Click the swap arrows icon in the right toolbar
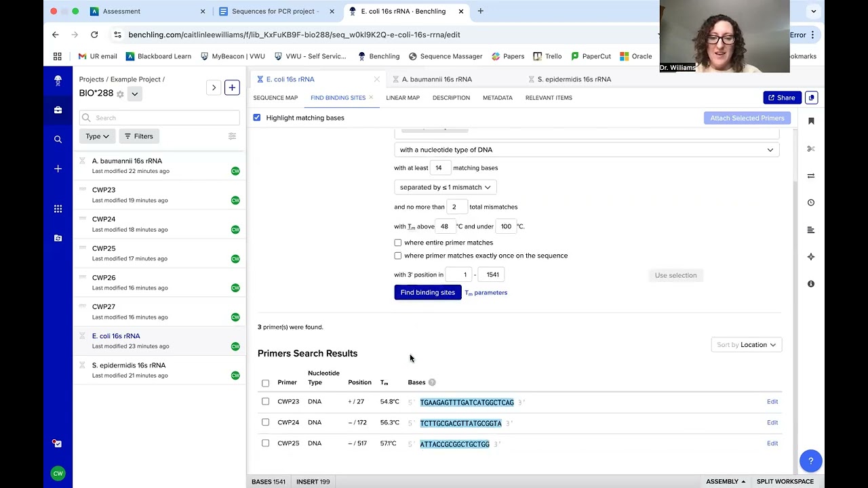Viewport: 868px width, 488px height. click(x=811, y=176)
